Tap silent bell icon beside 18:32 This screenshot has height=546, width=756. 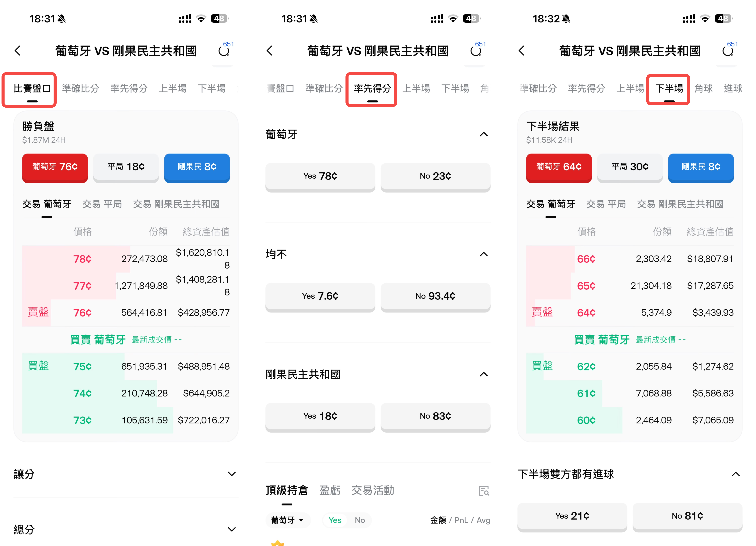pos(566,19)
